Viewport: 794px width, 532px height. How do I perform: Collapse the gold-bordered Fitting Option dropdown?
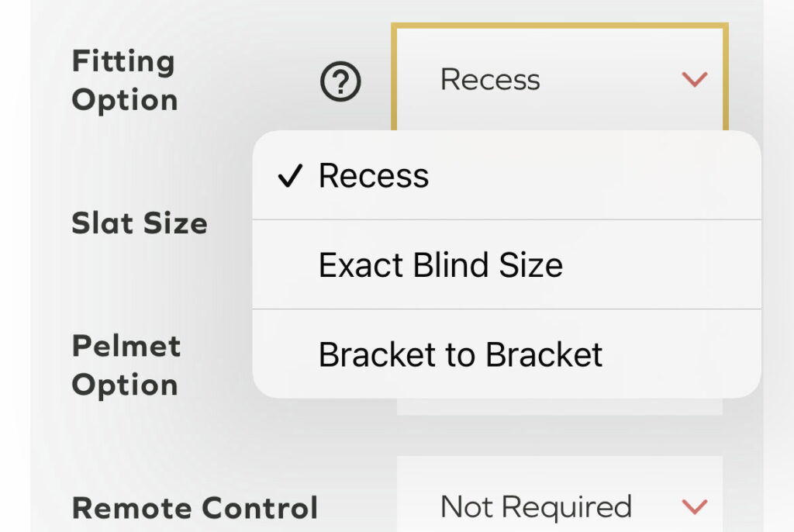click(x=558, y=79)
